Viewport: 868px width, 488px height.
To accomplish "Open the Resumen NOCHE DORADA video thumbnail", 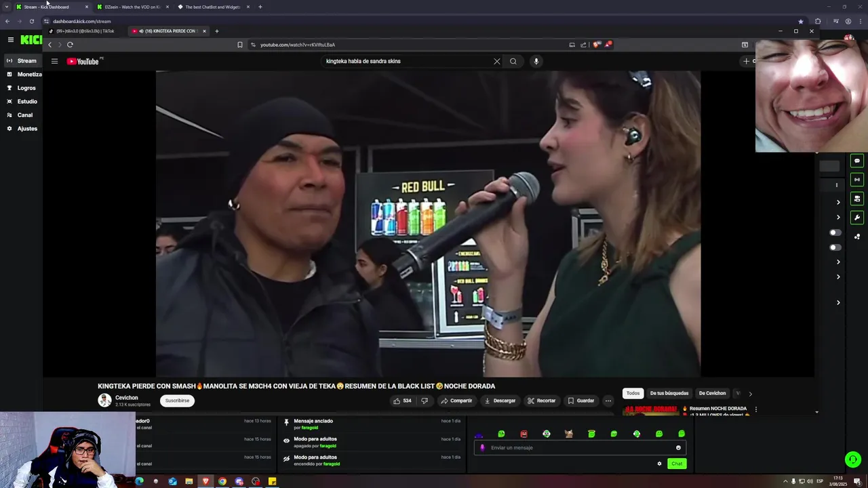I will click(651, 410).
